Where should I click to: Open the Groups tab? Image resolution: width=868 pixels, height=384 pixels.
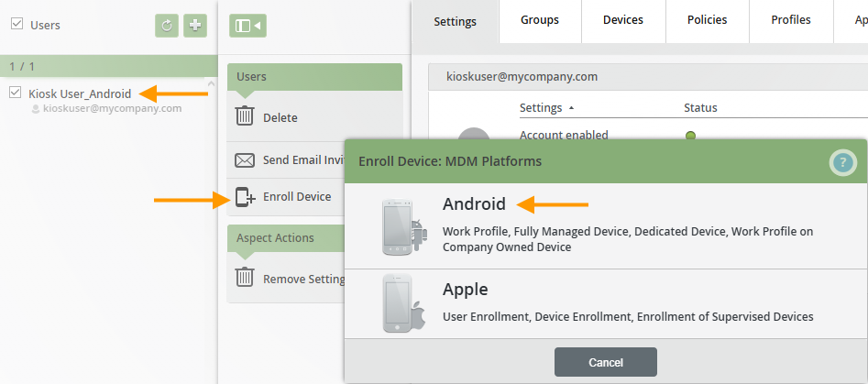pyautogui.click(x=540, y=20)
